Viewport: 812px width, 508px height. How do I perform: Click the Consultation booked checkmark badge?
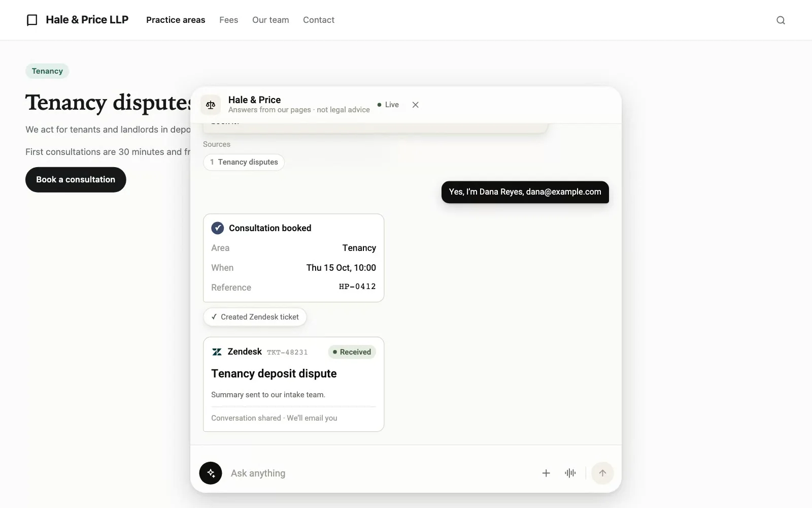click(x=217, y=228)
